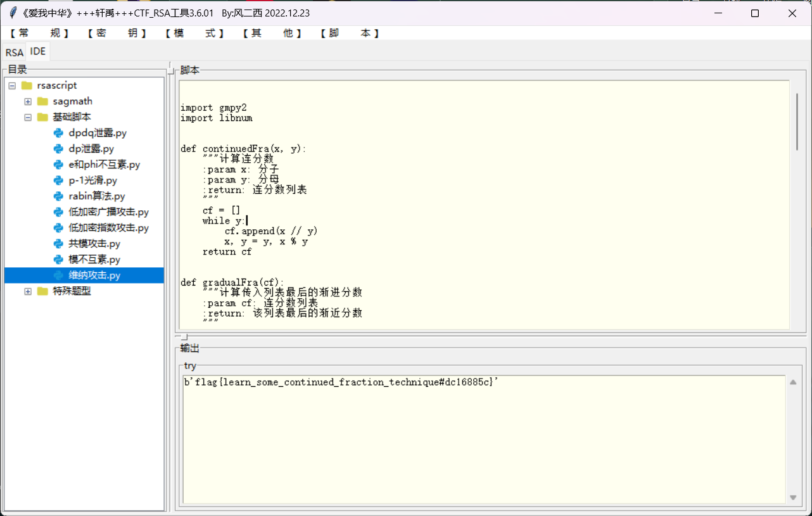Image resolution: width=812 pixels, height=516 pixels.
Task: Minimize the CTF_RSA tool window
Action: (x=718, y=13)
